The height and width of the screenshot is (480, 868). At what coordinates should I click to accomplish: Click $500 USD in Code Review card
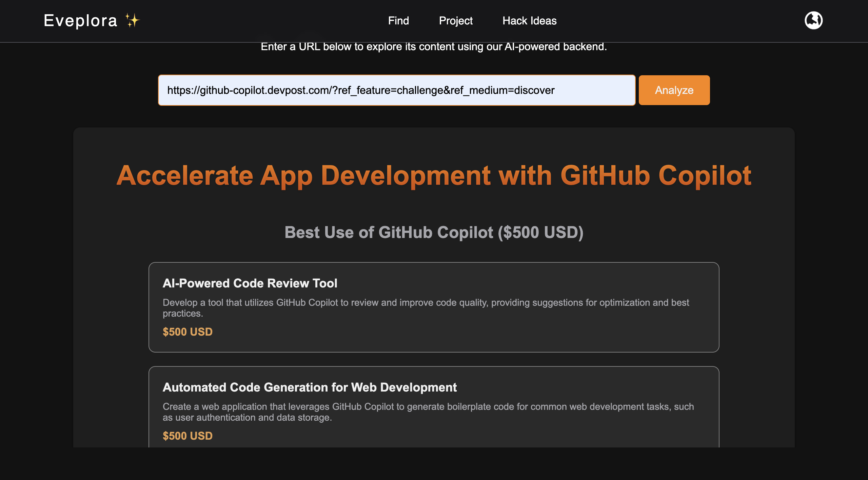click(x=188, y=332)
